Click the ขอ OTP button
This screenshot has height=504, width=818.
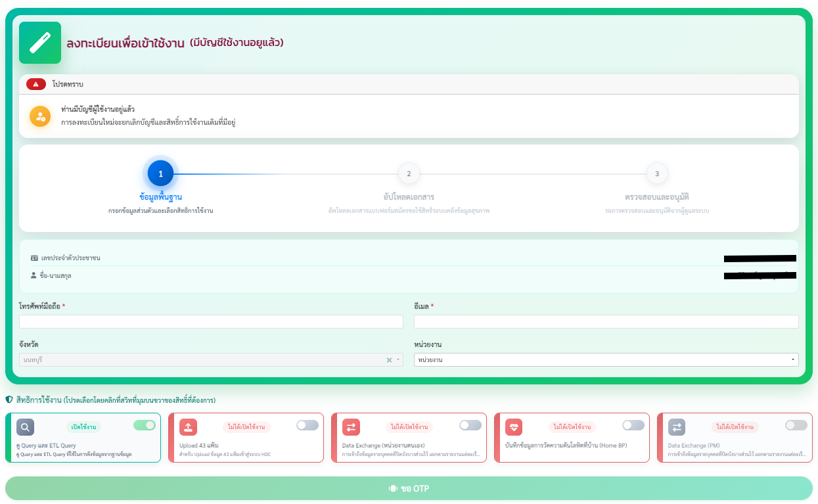pos(409,489)
